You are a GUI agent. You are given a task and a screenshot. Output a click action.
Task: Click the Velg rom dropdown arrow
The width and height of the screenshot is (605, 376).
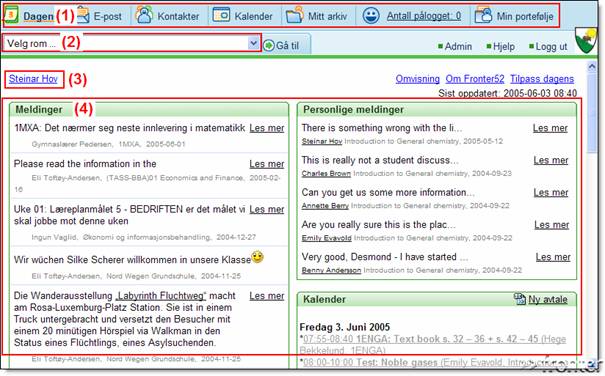253,43
